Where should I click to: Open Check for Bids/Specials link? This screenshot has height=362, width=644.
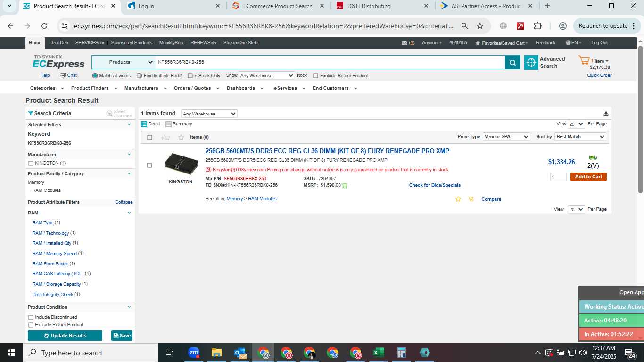coord(435,185)
